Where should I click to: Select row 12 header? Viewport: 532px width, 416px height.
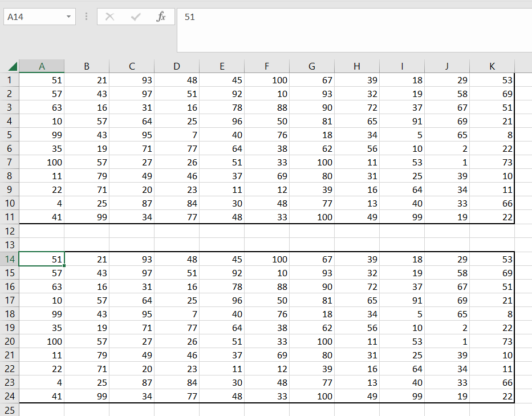(x=9, y=231)
